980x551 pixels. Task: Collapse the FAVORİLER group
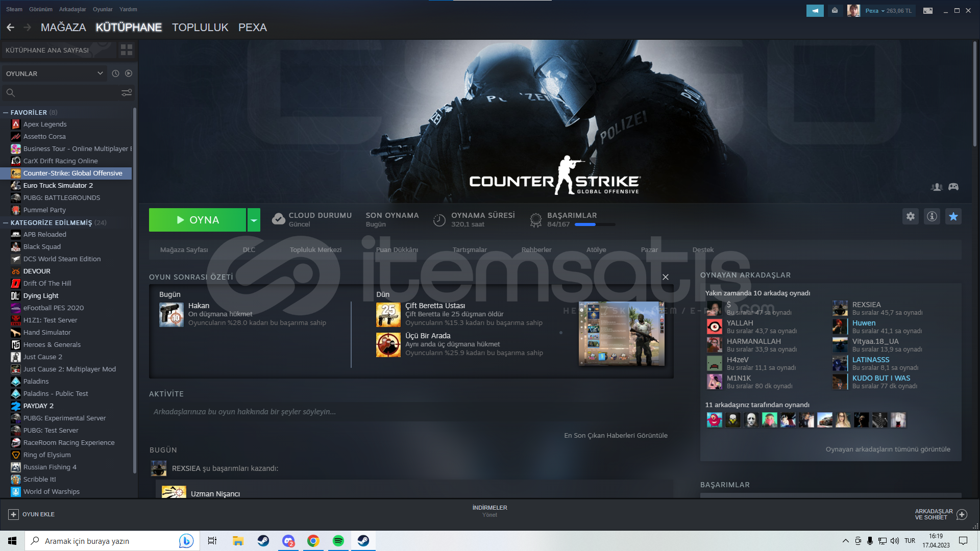(6, 112)
